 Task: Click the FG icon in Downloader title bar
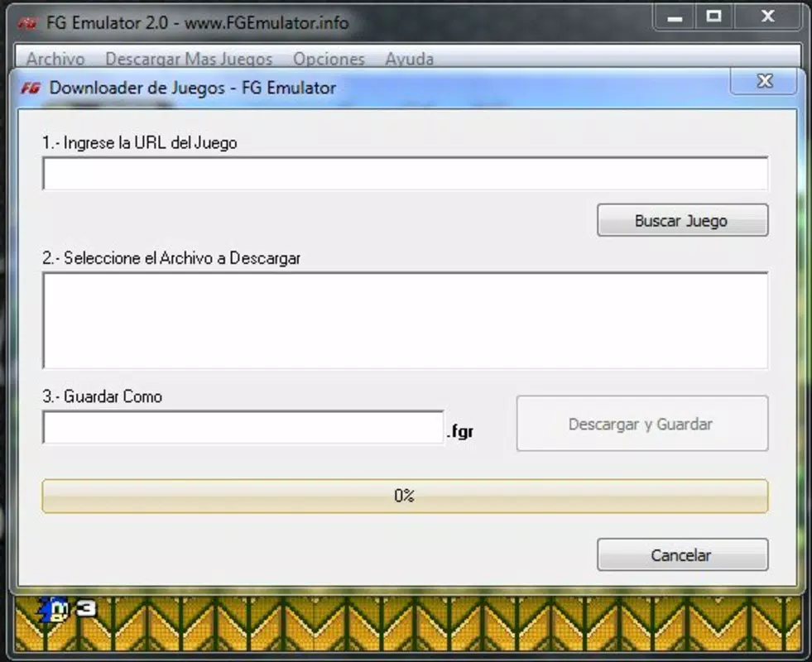tap(30, 88)
